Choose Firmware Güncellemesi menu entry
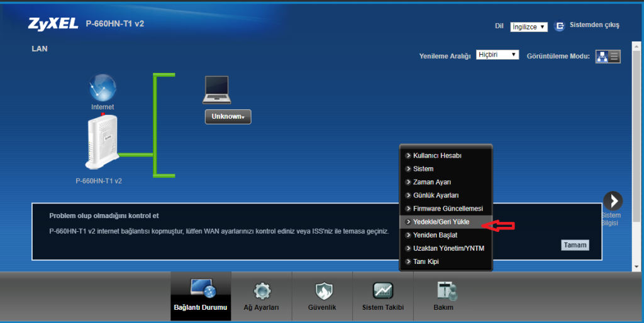This screenshot has width=644, height=323. pyautogui.click(x=446, y=209)
